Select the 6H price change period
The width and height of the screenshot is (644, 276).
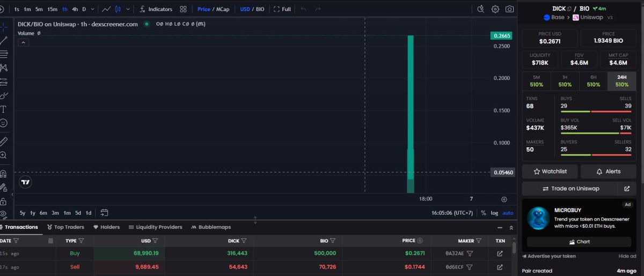(594, 81)
